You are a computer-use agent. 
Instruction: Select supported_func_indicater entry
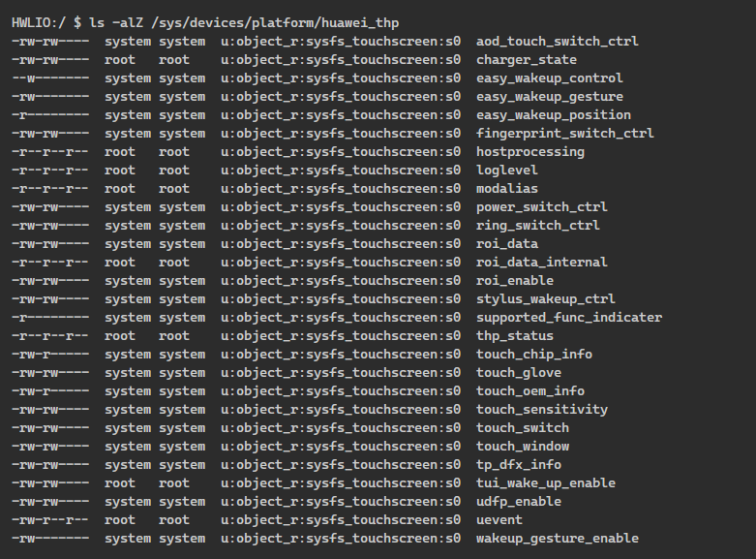click(x=569, y=317)
